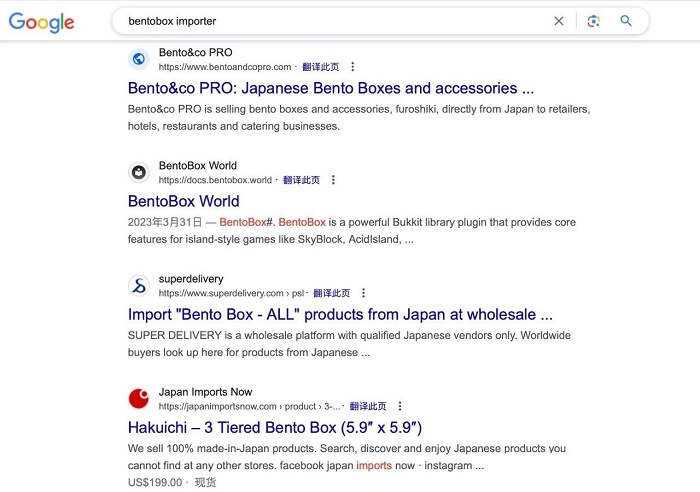Click the 'superdelivery' site name
This screenshot has width=700, height=492.
point(191,279)
